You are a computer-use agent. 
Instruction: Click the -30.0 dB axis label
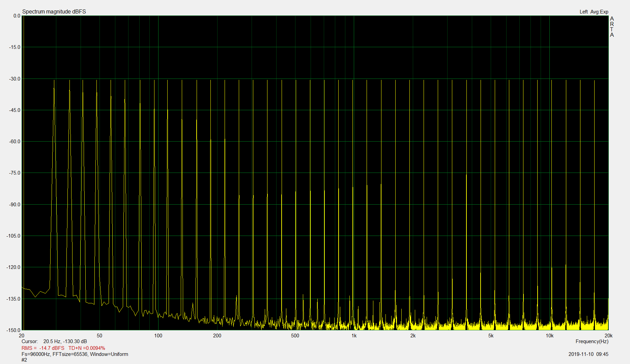click(x=15, y=79)
